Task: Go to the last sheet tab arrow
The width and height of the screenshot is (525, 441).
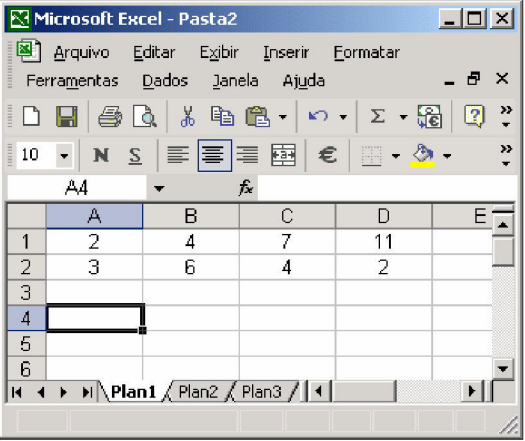Action: [x=87, y=392]
